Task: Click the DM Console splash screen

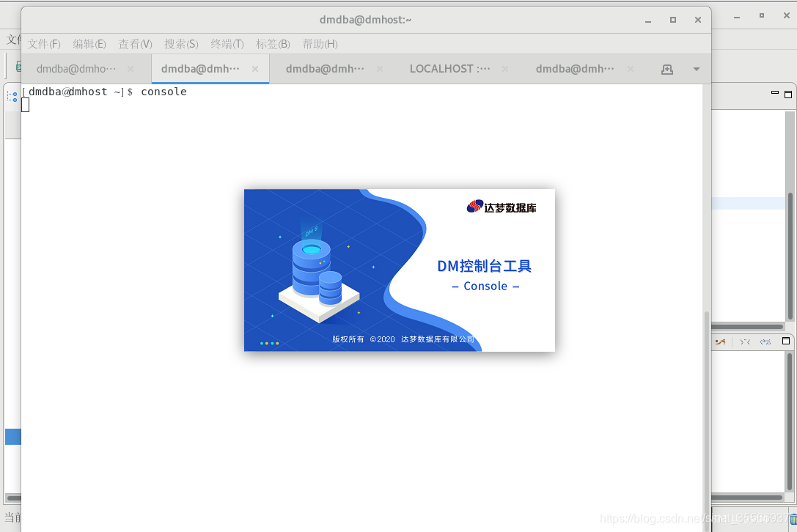Action: point(400,270)
